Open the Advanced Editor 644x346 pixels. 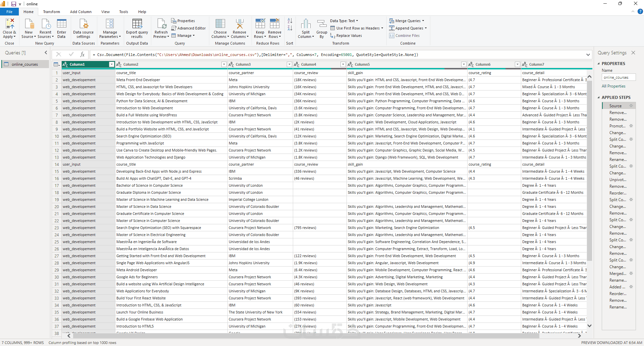(188, 28)
